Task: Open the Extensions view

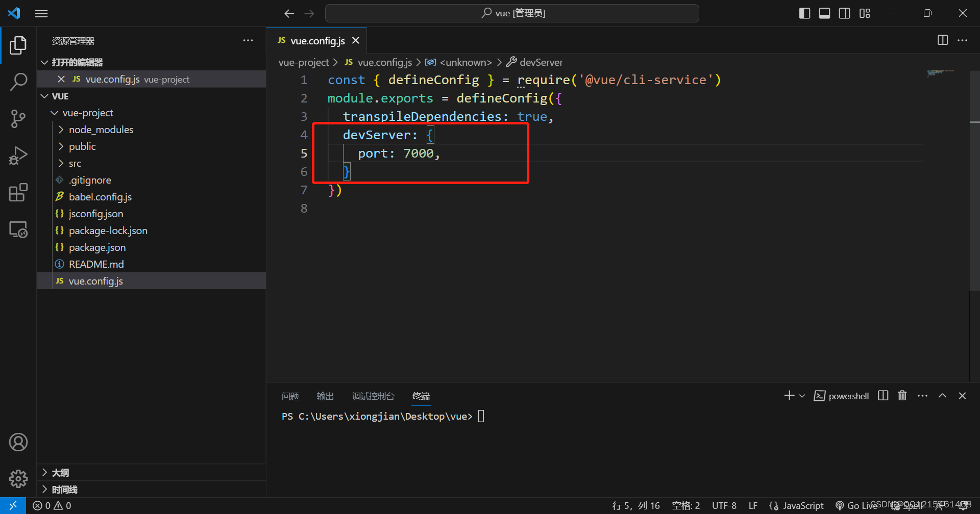Action: (x=18, y=192)
